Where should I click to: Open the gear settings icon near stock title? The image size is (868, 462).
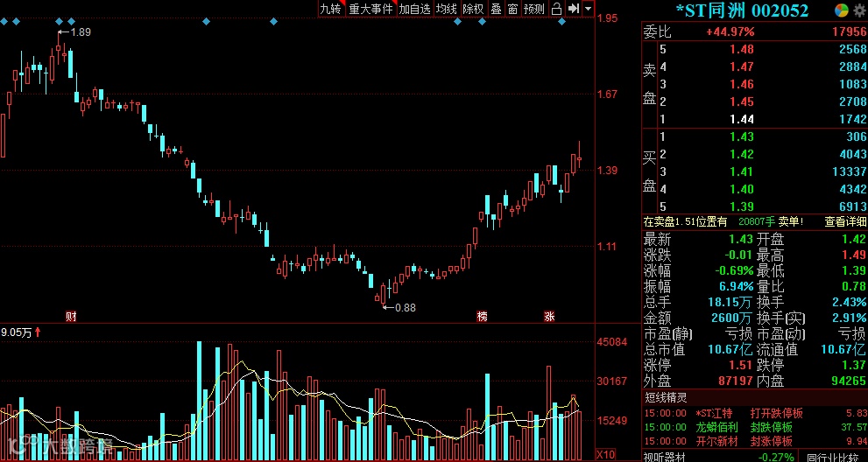pyautogui.click(x=859, y=10)
